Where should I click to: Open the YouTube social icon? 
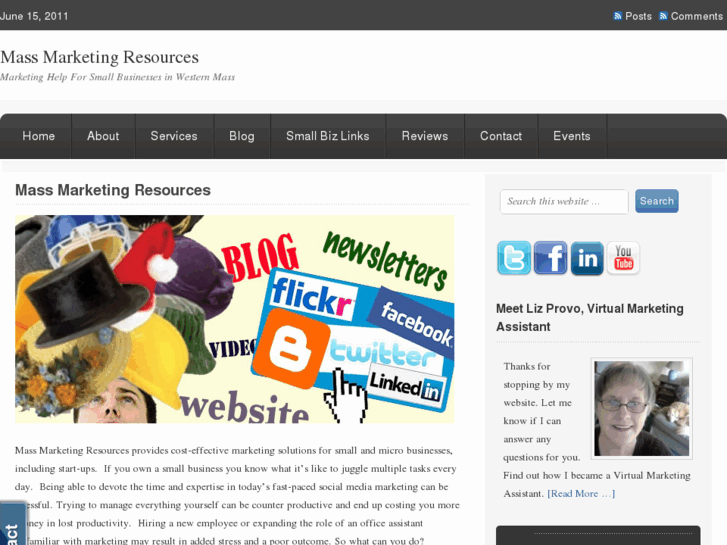pos(623,258)
